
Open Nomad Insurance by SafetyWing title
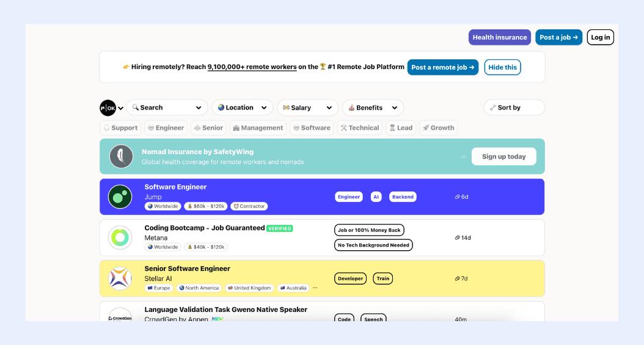click(197, 152)
